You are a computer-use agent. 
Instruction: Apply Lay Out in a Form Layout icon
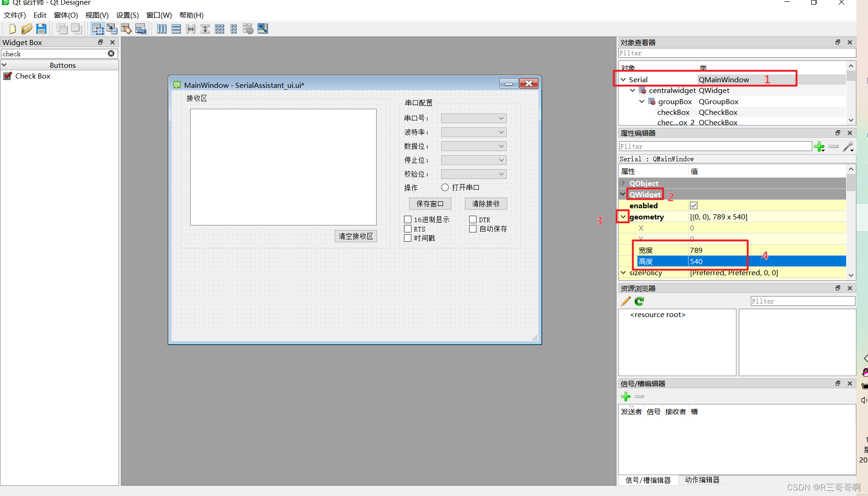click(234, 29)
